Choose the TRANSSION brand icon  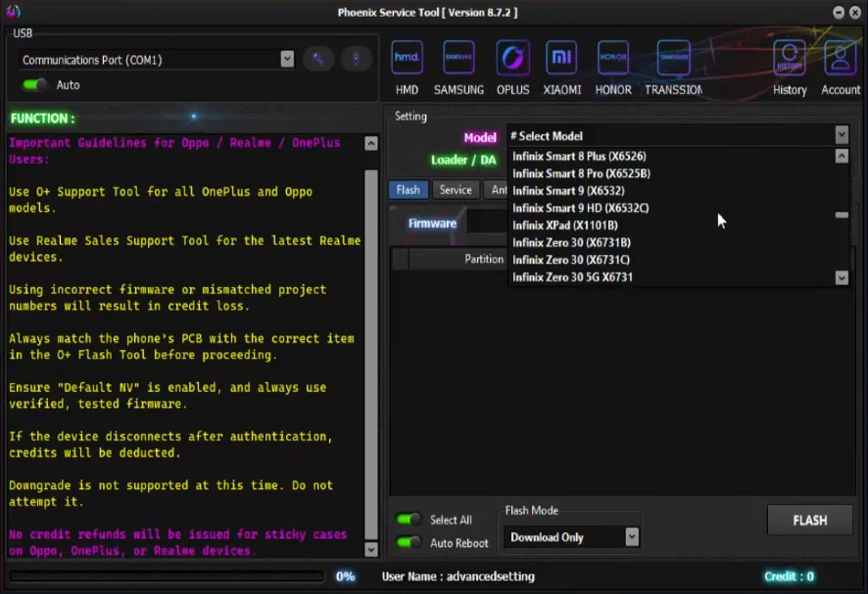tap(674, 58)
